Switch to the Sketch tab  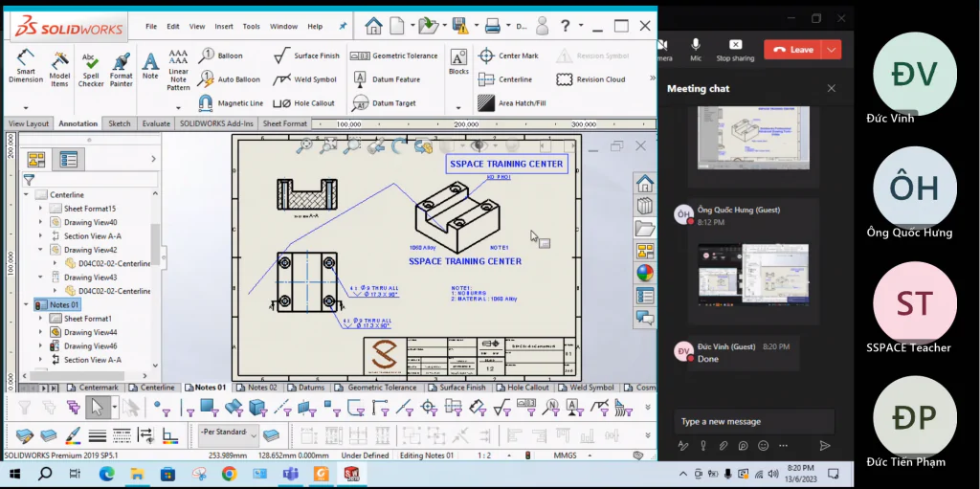point(120,123)
